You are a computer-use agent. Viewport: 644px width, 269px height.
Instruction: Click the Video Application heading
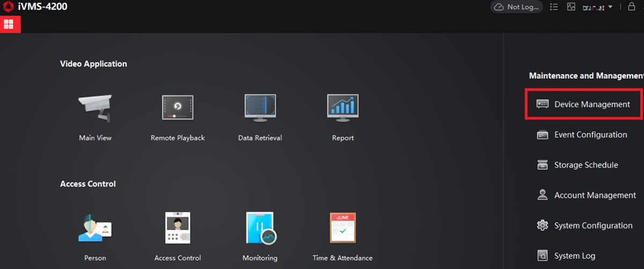coord(93,64)
